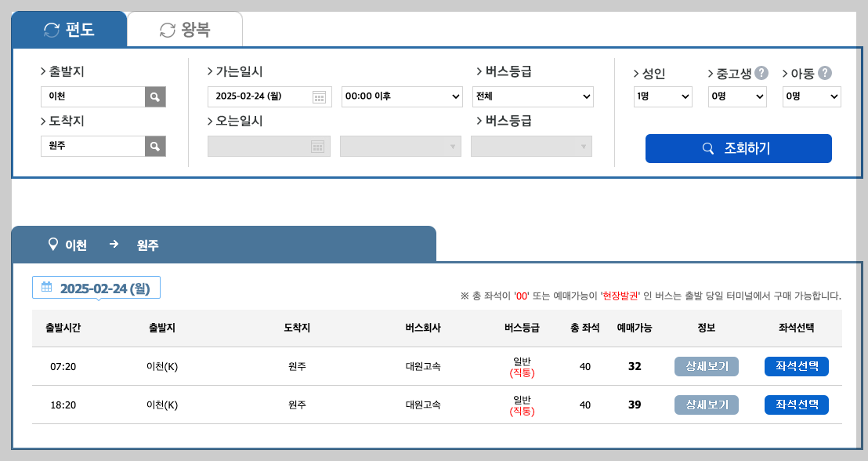Click the departure location search magnifier icon
Screen dimensions: 868x461
(154, 96)
